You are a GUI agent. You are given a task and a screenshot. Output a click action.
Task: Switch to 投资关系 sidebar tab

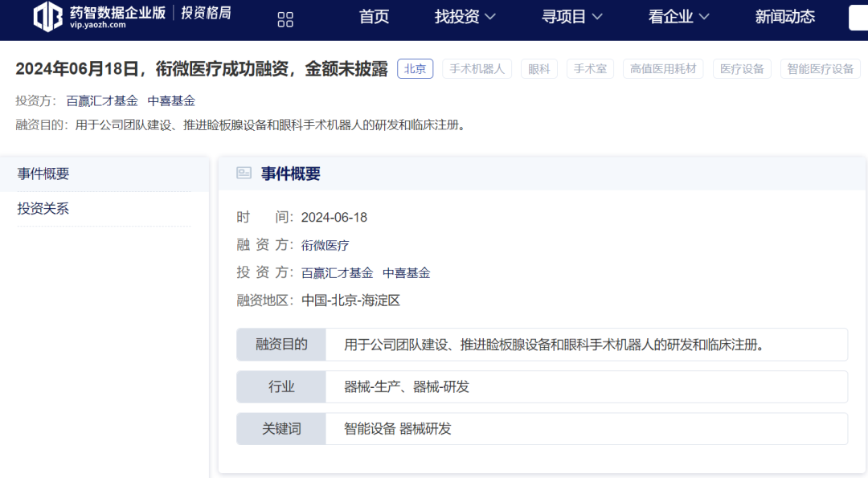coord(43,209)
